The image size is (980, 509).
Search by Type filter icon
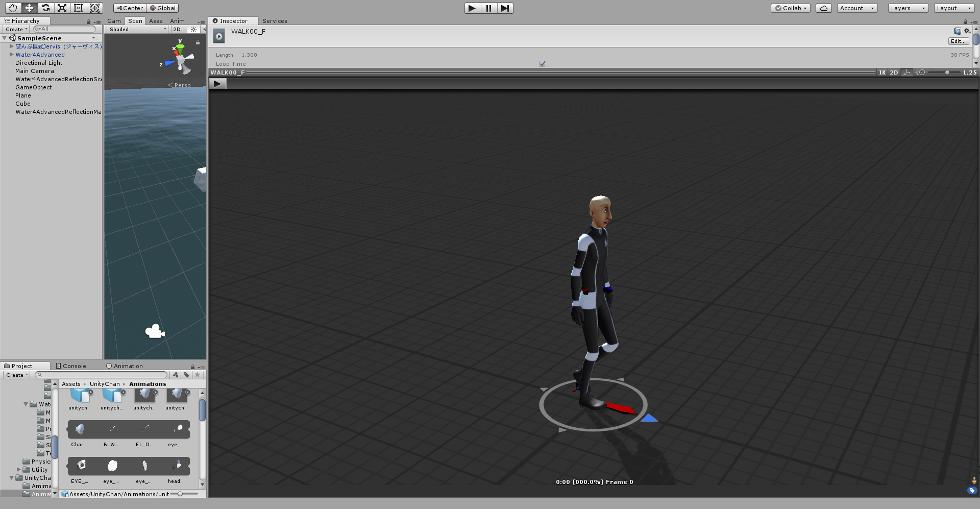pyautogui.click(x=176, y=375)
